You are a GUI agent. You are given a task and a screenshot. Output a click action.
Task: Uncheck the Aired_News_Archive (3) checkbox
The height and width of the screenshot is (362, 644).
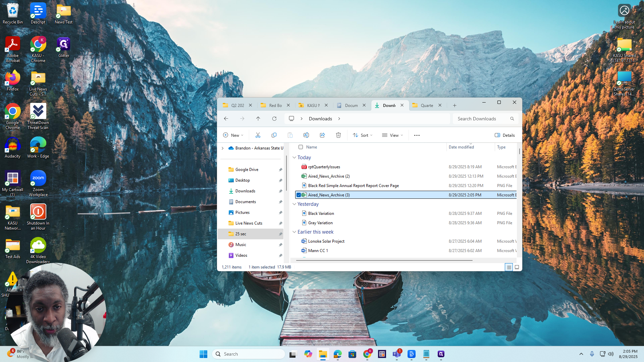(299, 195)
